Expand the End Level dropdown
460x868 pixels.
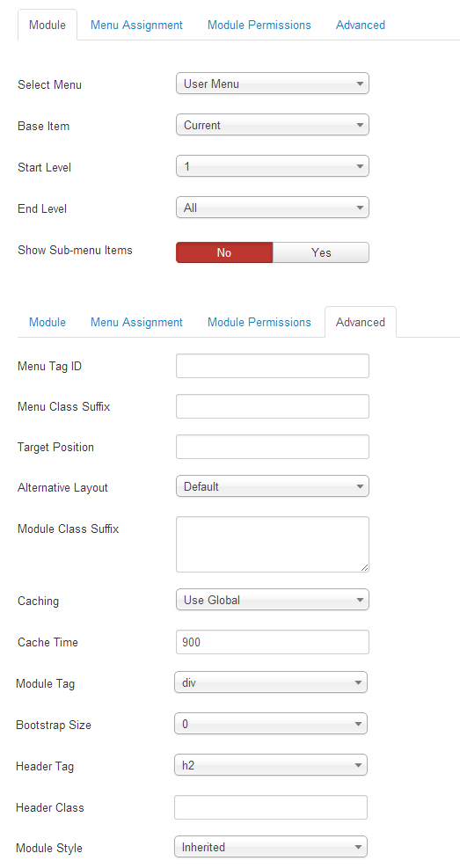pos(273,208)
